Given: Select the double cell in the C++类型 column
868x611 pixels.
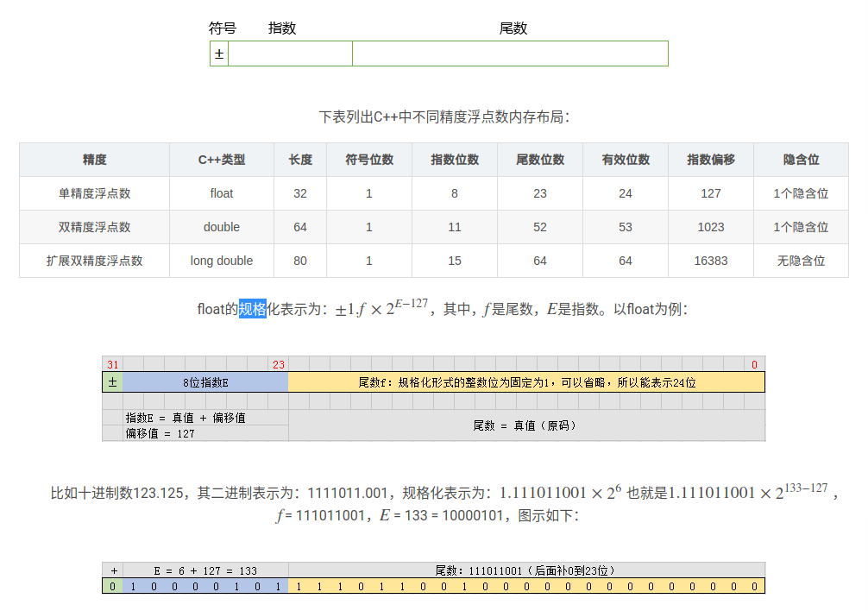Looking at the screenshot, I should coord(222,228).
